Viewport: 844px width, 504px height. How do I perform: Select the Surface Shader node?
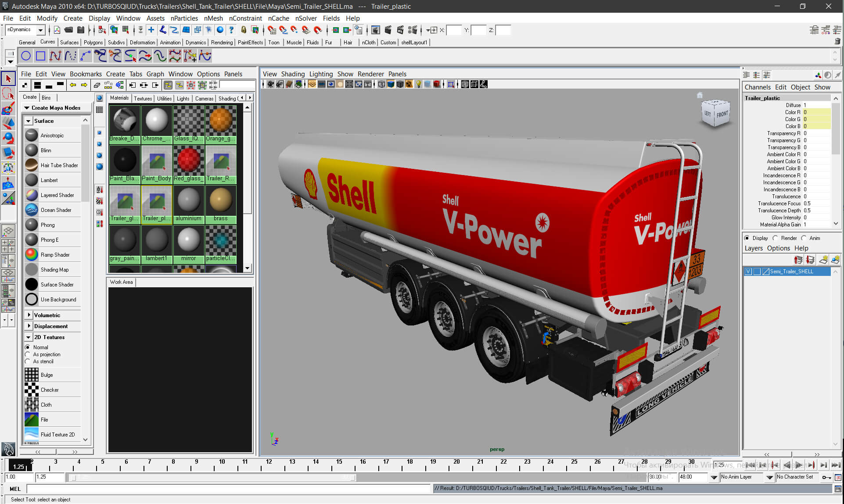click(53, 284)
